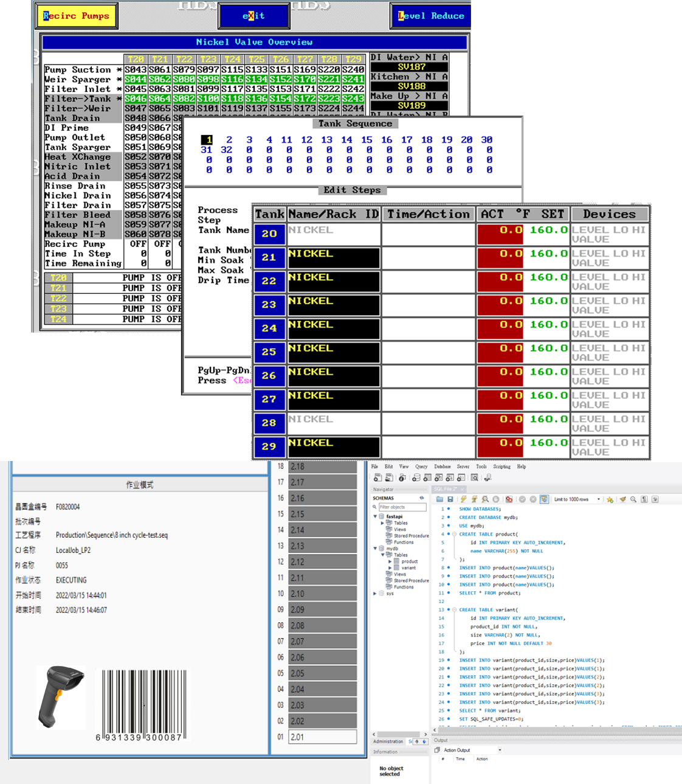Image resolution: width=682 pixels, height=784 pixels.
Task: Click the save script floppy disk icon
Action: point(450,499)
